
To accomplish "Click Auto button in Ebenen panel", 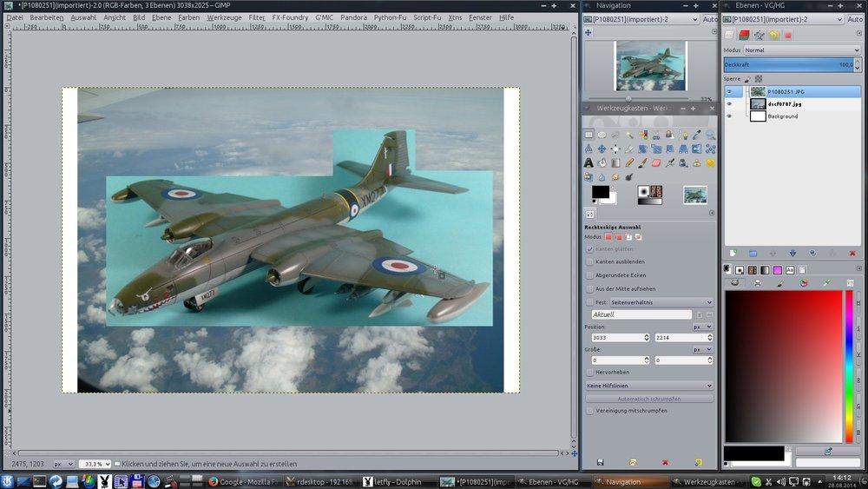I will point(855,19).
